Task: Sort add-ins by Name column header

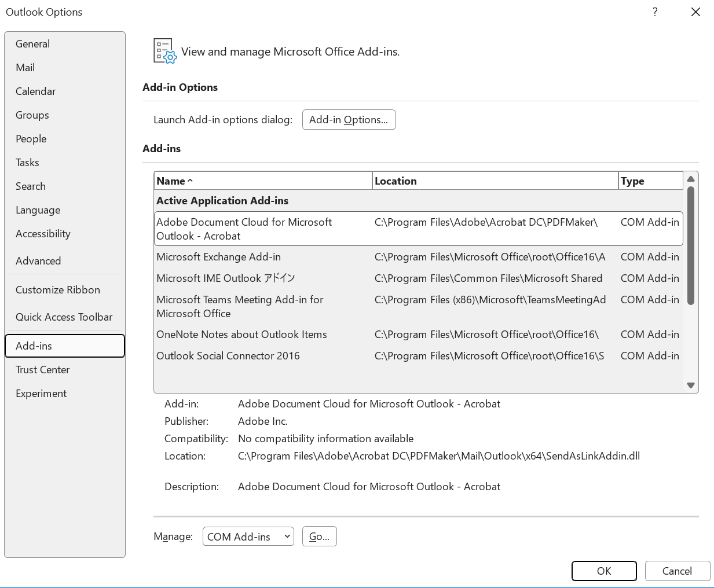Action: (263, 181)
